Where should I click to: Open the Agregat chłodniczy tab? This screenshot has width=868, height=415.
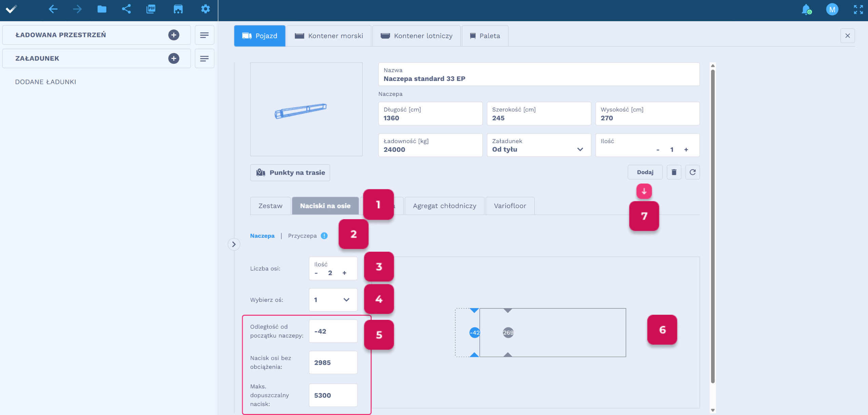tap(444, 206)
